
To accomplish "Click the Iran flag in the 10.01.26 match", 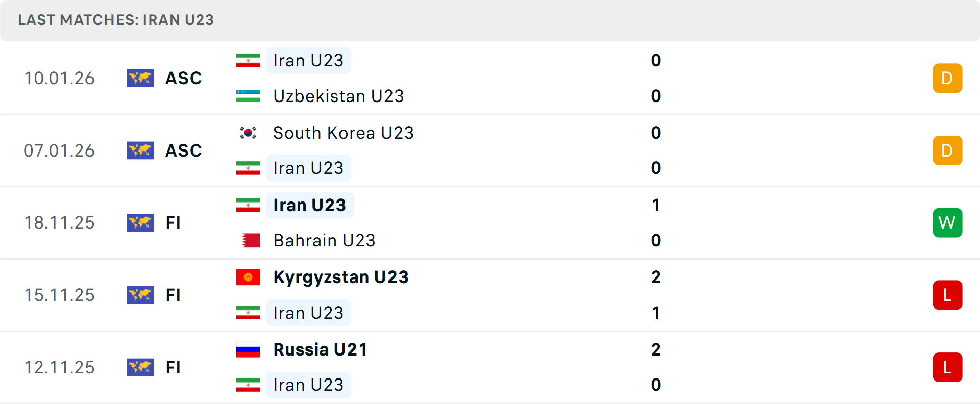I will (248, 60).
